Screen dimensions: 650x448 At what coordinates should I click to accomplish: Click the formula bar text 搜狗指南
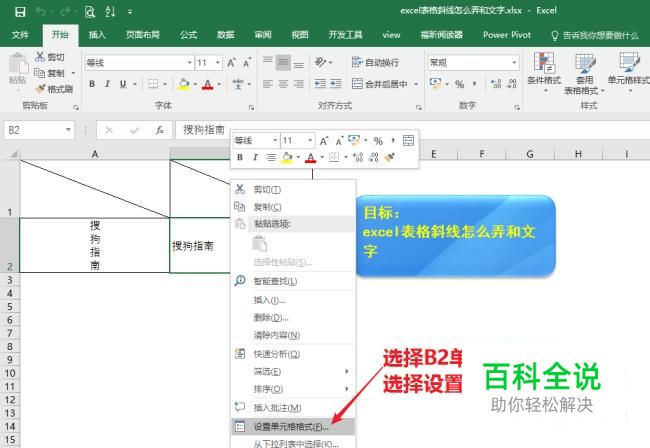pos(204,130)
